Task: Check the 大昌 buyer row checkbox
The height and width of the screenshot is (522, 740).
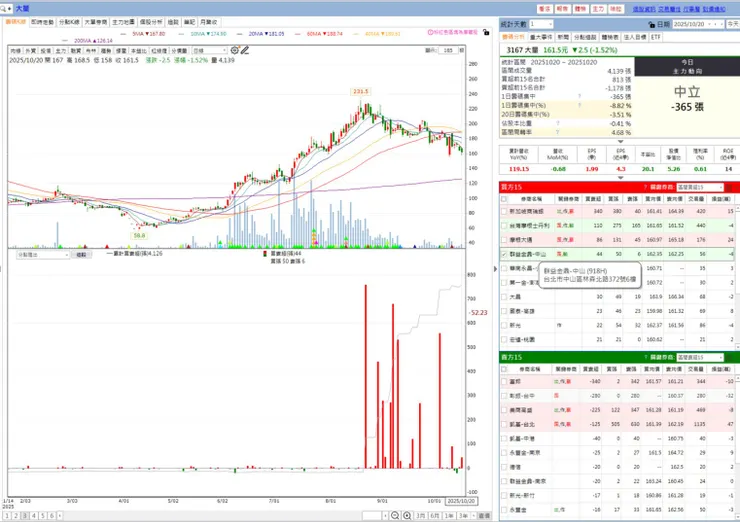Action: pos(504,297)
